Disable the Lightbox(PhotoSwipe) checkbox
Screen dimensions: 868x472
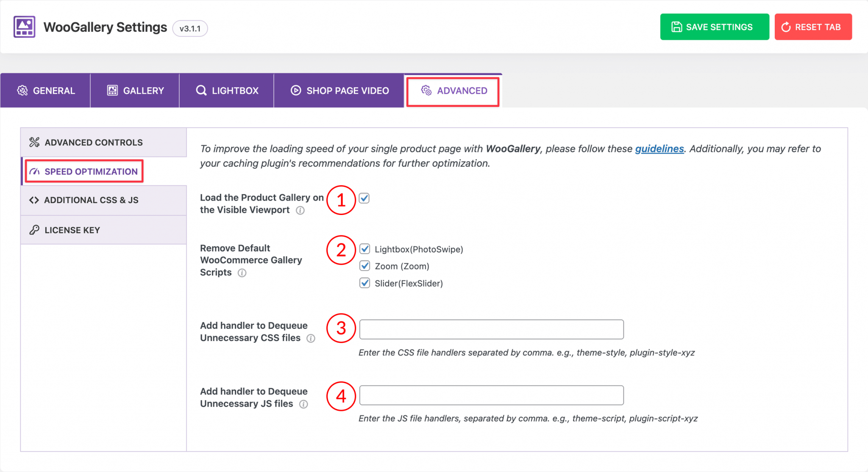pos(365,249)
